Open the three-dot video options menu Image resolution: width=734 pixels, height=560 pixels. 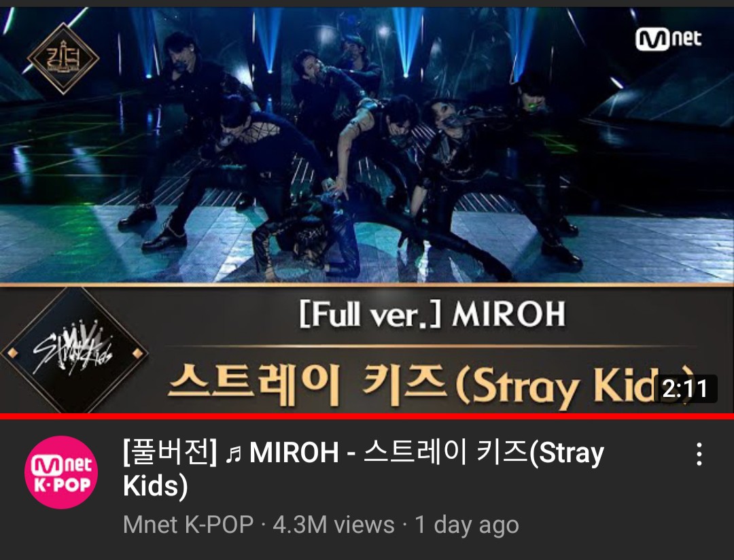[x=699, y=454]
